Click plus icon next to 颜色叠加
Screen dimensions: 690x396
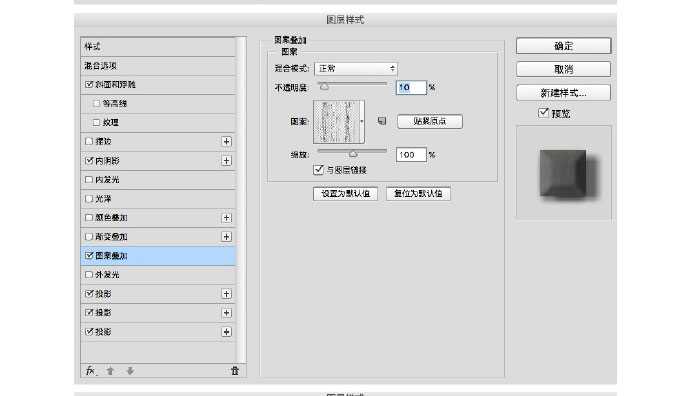[x=226, y=218]
